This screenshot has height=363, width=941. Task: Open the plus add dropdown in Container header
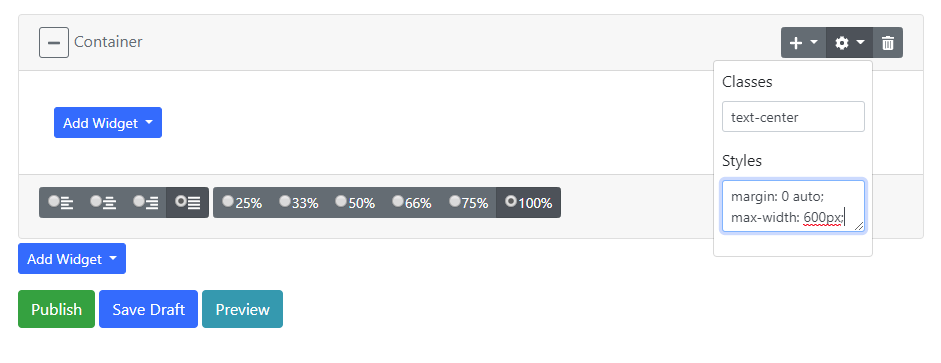pos(804,43)
